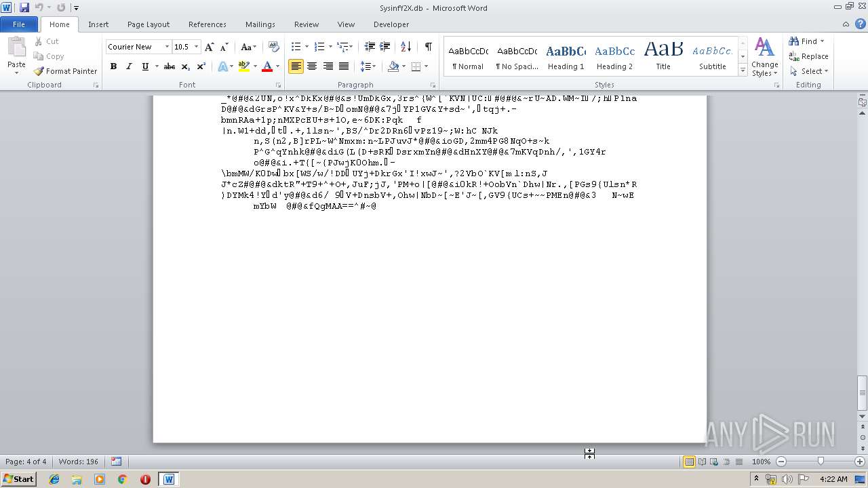The width and height of the screenshot is (868, 488).
Task: Click the Format Painter button
Action: 65,71
